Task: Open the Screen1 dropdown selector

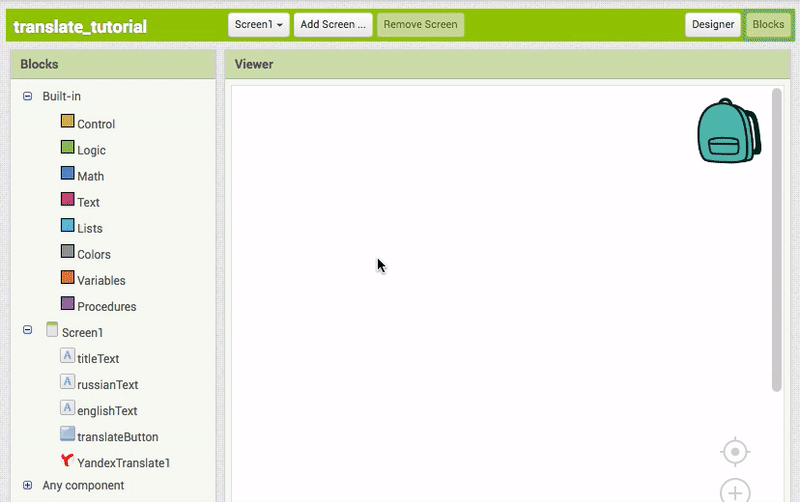Action: [259, 25]
